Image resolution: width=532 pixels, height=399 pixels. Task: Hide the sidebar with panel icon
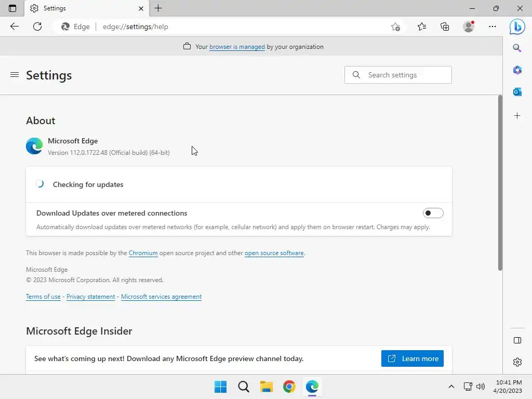pyautogui.click(x=517, y=340)
